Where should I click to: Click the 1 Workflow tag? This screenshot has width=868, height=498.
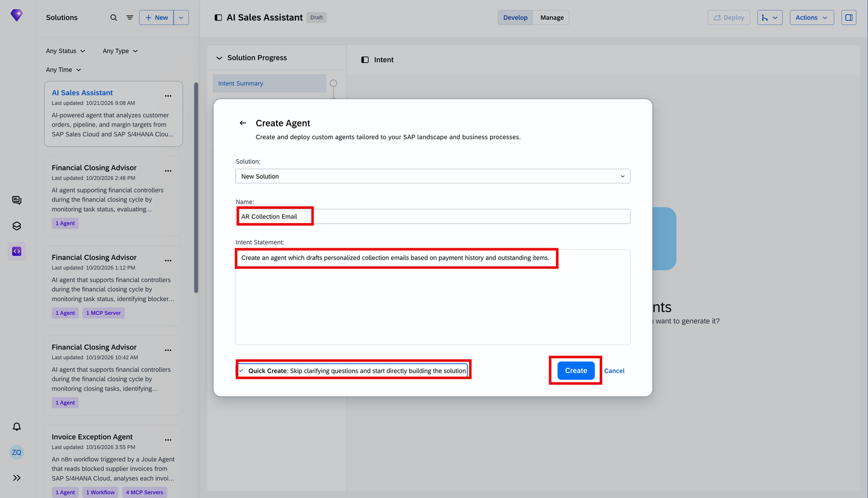click(x=101, y=493)
